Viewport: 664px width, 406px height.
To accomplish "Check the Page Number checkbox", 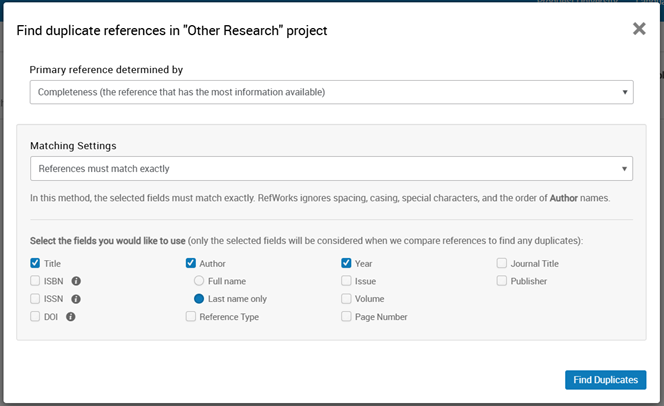I will coord(347,317).
